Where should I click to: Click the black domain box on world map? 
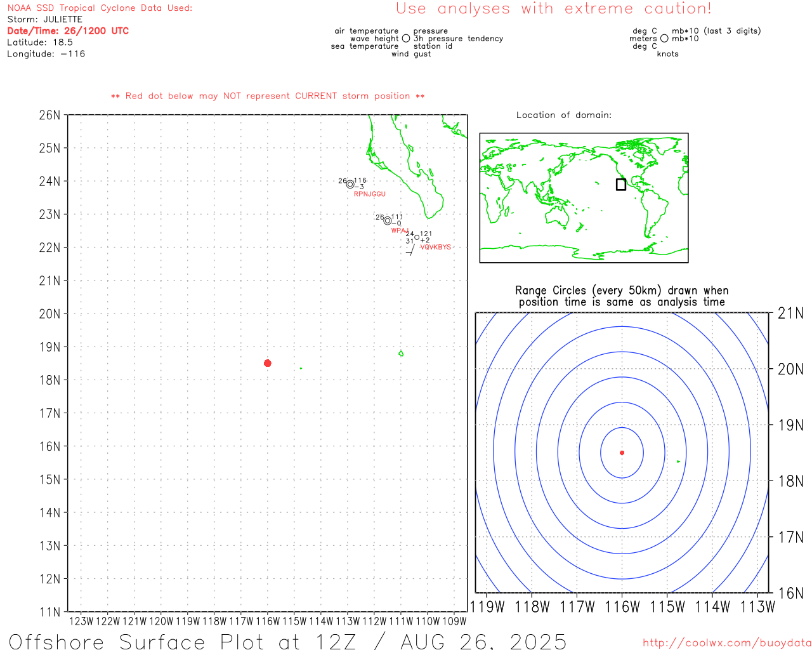[621, 184]
